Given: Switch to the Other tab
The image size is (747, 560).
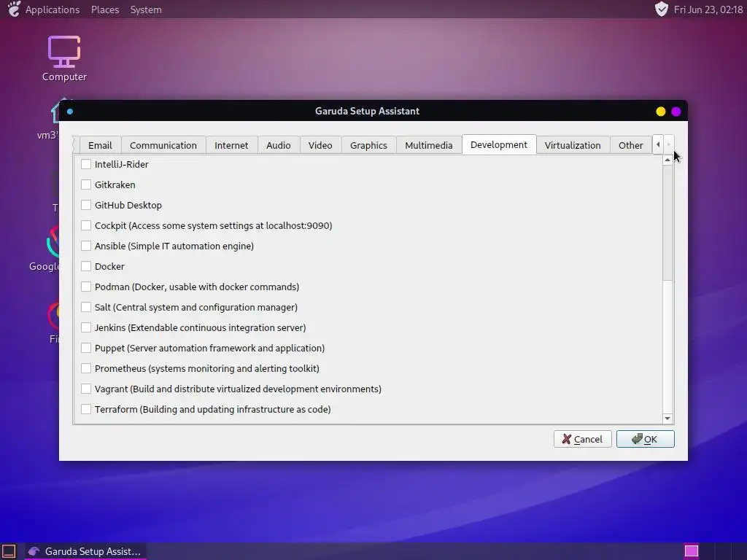Looking at the screenshot, I should pyautogui.click(x=631, y=145).
